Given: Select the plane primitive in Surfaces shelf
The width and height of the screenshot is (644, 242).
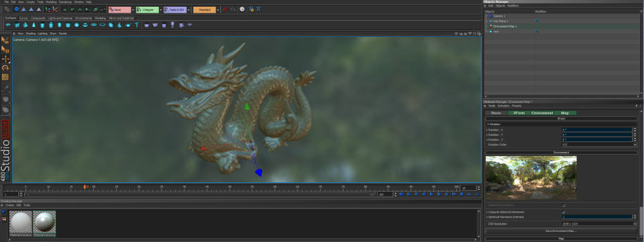Looking at the screenshot, I should 7,25.
